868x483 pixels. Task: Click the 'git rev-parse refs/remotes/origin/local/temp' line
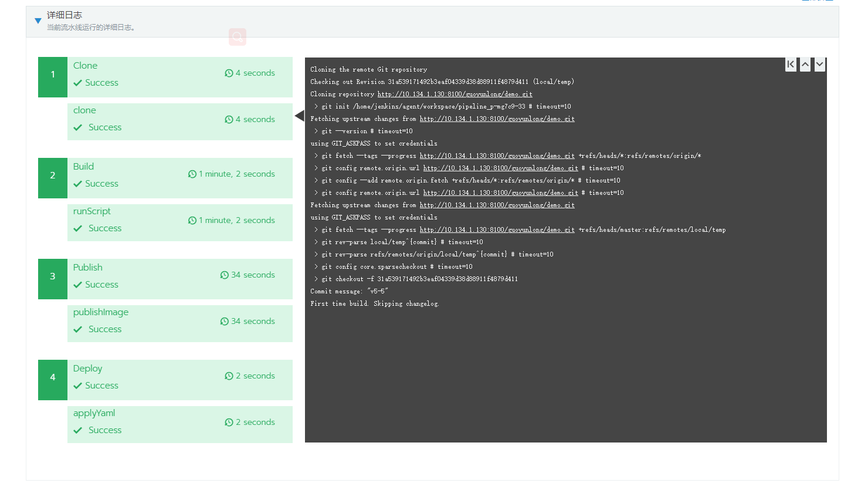433,255
